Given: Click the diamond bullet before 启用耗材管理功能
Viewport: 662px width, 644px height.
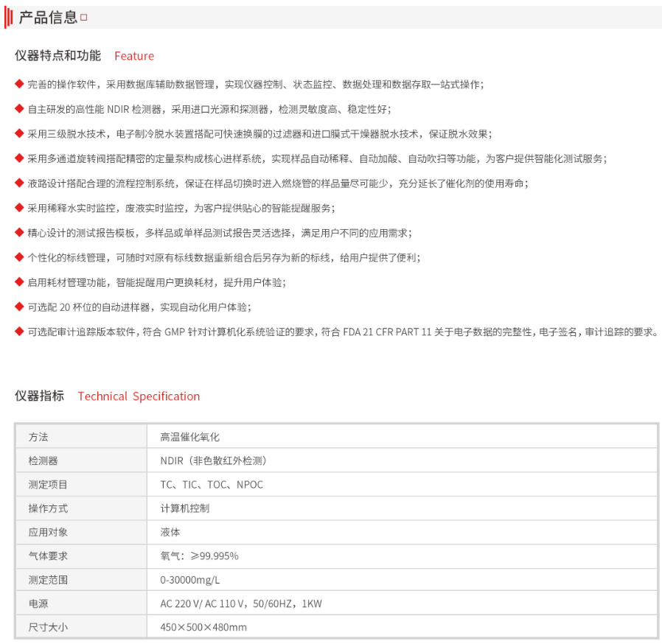Looking at the screenshot, I should (x=19, y=282).
